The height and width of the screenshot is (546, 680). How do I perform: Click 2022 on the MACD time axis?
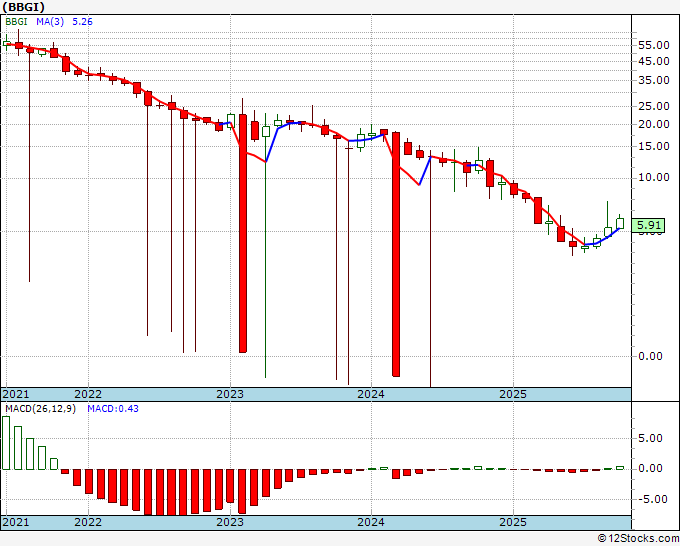point(88,522)
